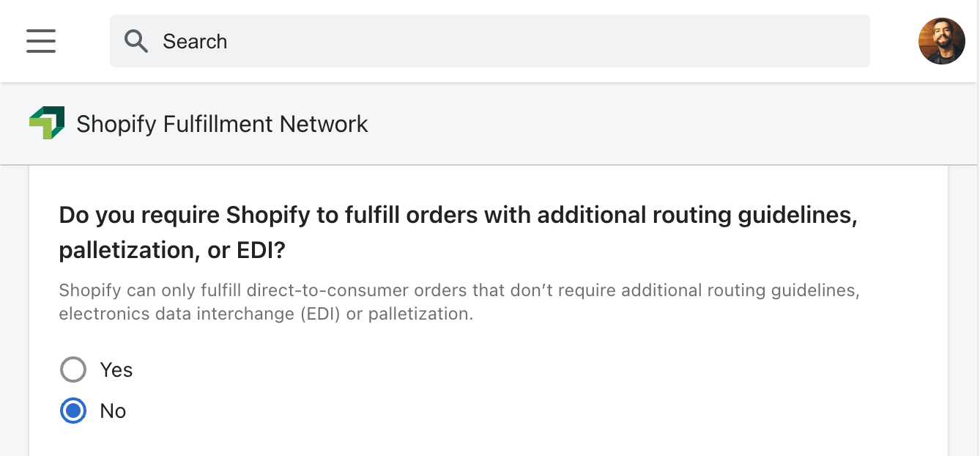Screen dimensions: 980x456
Task: Expand the main navigation sidebar
Action: tap(41, 41)
